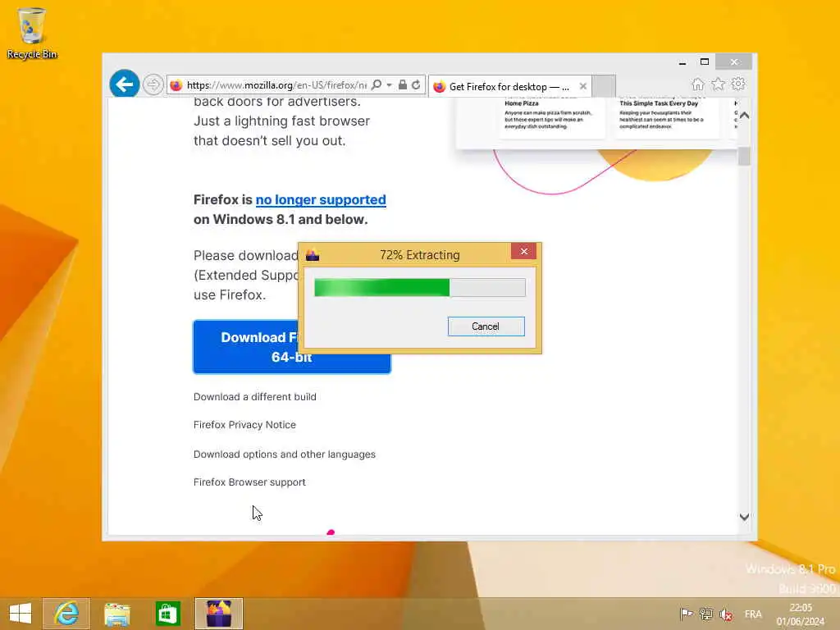The width and height of the screenshot is (840, 630).
Task: Click the muted volume tray icon
Action: [726, 614]
